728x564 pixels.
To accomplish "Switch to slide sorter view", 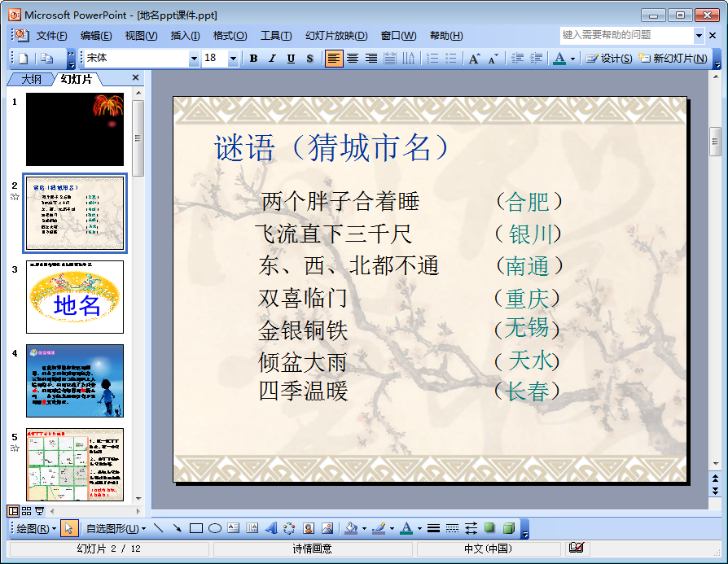I will (x=26, y=511).
